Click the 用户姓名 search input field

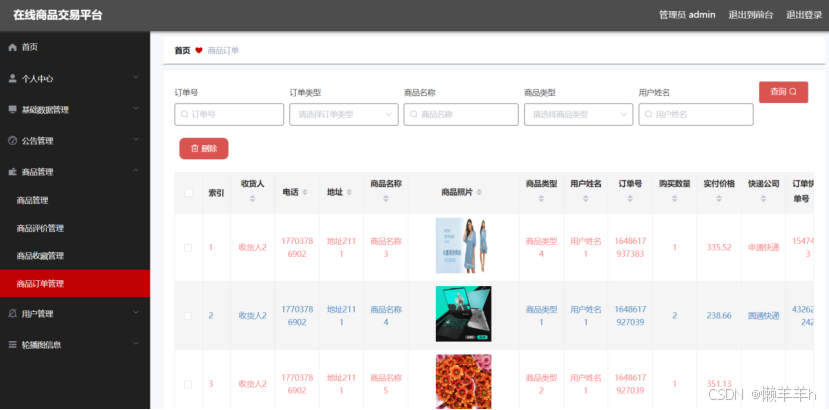click(x=696, y=114)
